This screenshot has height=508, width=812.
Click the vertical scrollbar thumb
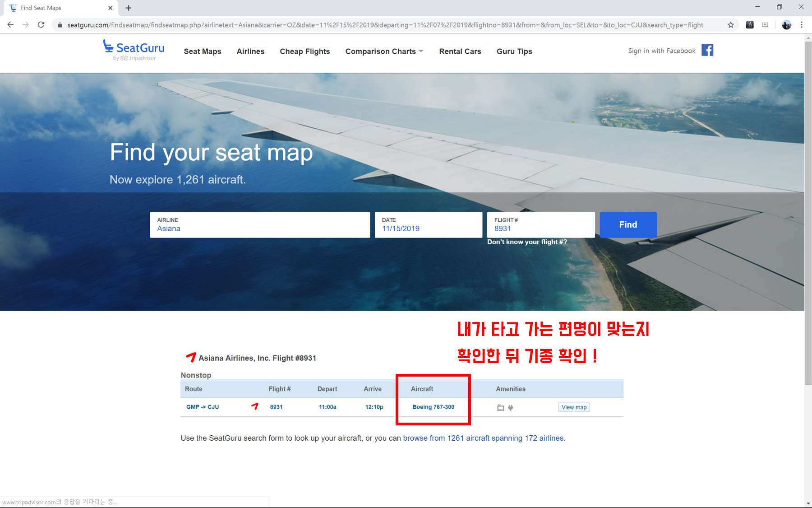[x=808, y=212]
